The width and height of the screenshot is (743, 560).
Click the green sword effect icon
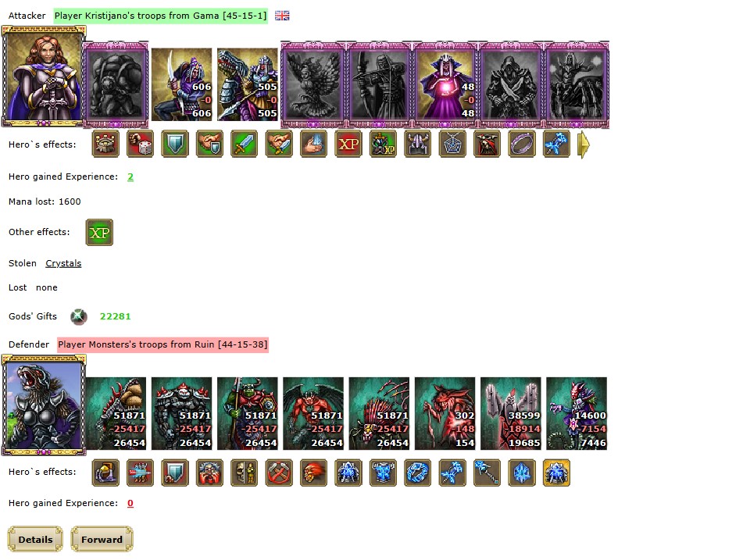(x=244, y=144)
